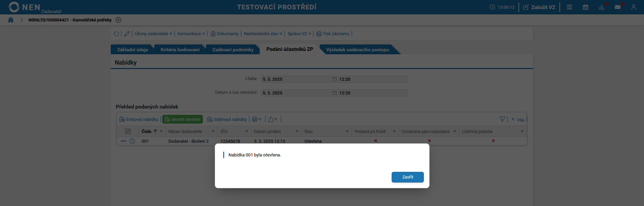Click the Podaná po lhůtě cross for row 001

[x=376, y=141]
